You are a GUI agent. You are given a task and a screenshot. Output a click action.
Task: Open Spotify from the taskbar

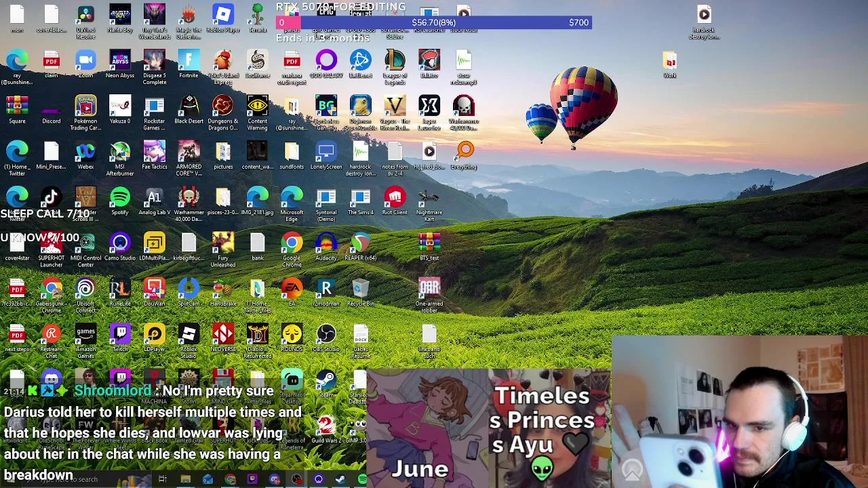pyautogui.click(x=362, y=480)
